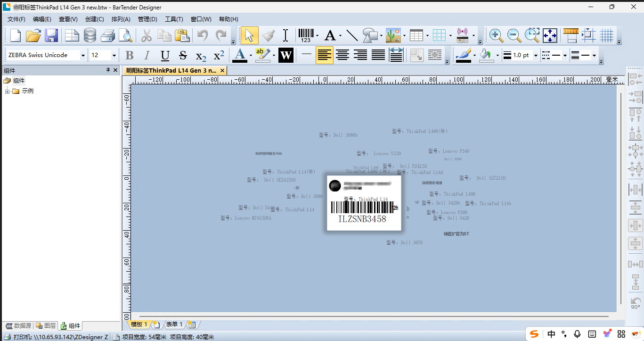Close the ThinkPad L14 document tab
Image resolution: width=644 pixels, height=341 pixels.
click(x=222, y=70)
